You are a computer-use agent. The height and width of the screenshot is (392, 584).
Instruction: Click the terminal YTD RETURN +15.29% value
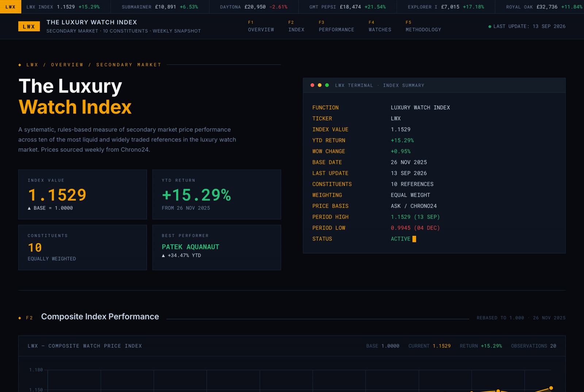[x=402, y=140]
